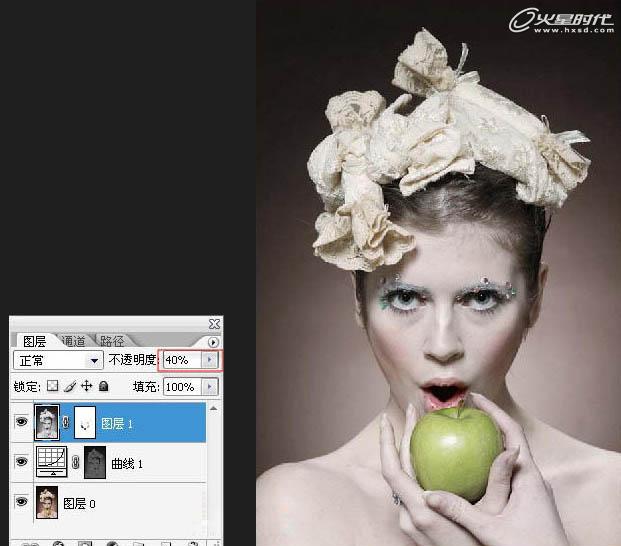Click the 100% fill input field

click(x=183, y=386)
